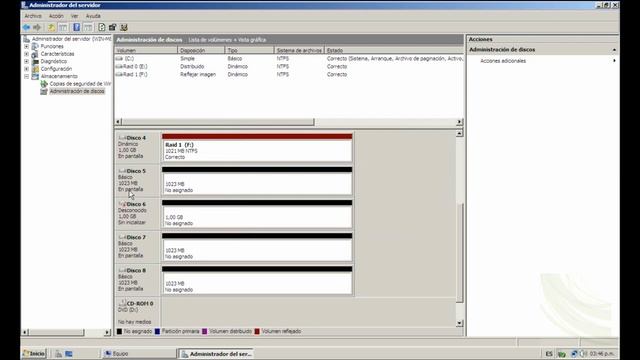This screenshot has width=640, height=360.
Task: Click the Diagnóstico node icon
Action: coord(35,61)
